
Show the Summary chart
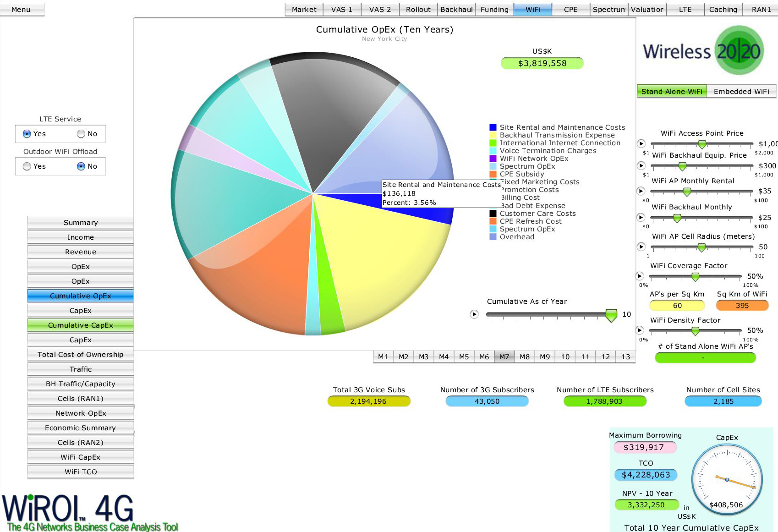[x=81, y=223]
